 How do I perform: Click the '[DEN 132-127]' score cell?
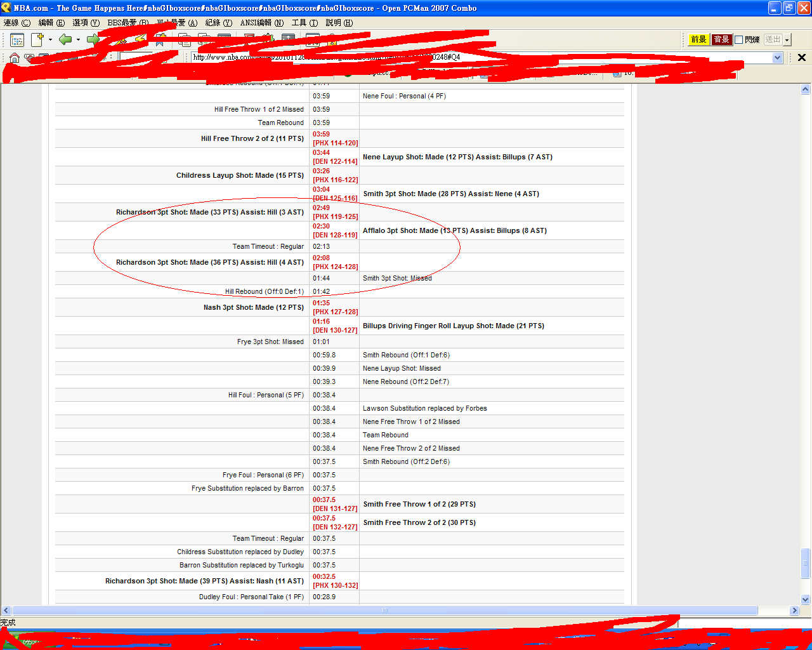(335, 527)
